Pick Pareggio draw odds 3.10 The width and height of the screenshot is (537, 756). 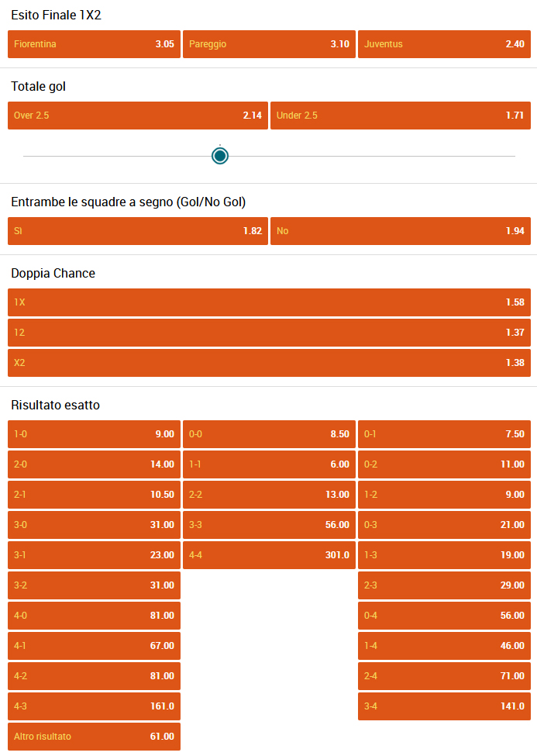[269, 44]
